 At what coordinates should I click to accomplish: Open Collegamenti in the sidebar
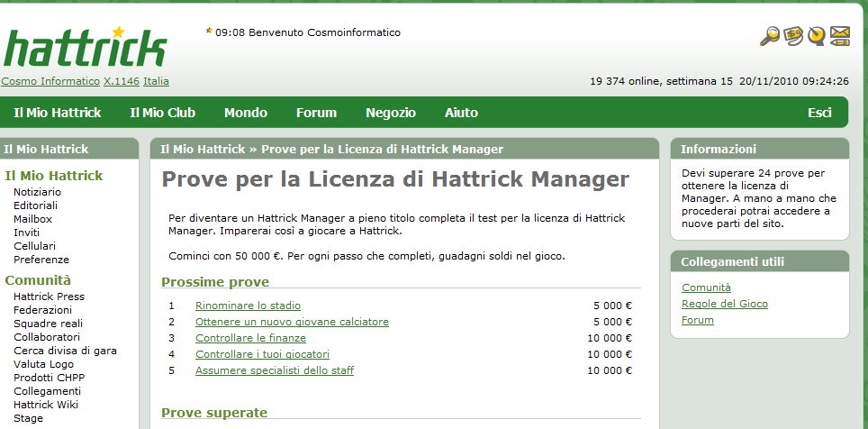click(47, 391)
